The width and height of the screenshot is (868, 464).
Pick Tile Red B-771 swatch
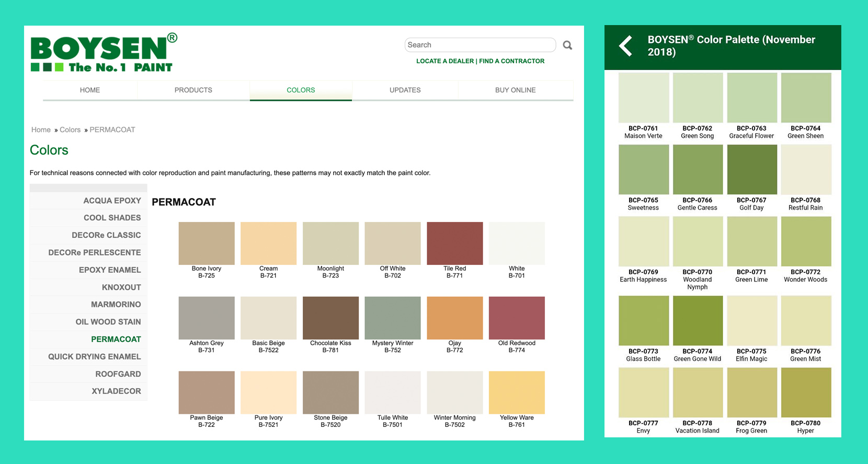(455, 243)
